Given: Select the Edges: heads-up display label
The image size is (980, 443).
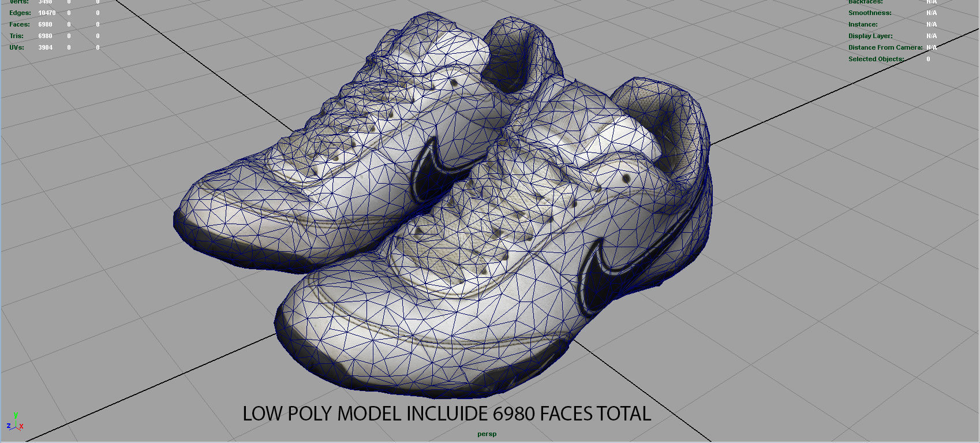Looking at the screenshot, I should pyautogui.click(x=20, y=13).
